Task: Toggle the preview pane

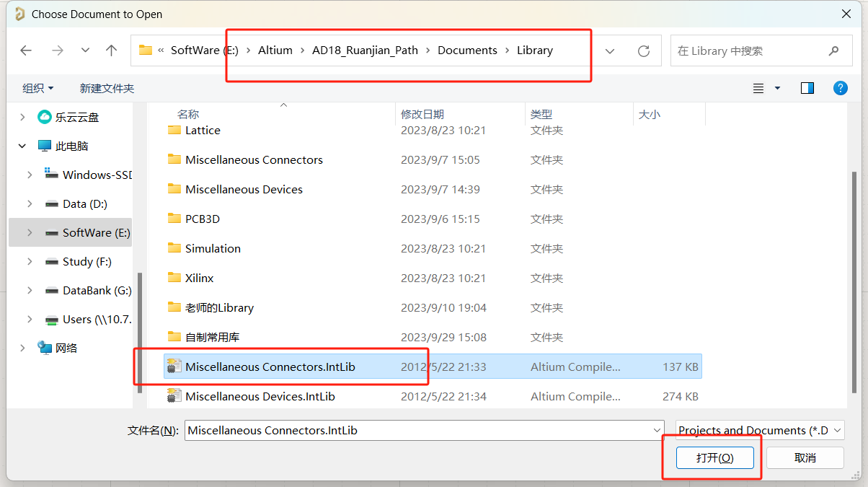Action: click(x=807, y=88)
